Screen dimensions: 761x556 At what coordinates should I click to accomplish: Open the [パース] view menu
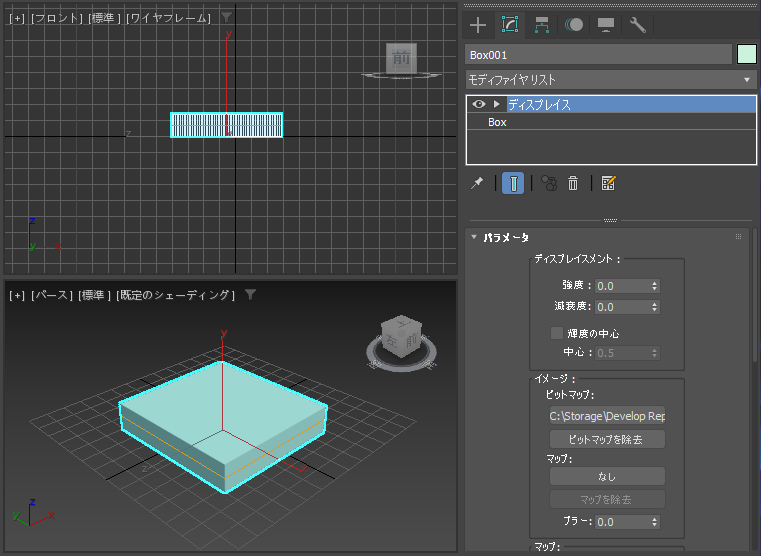point(52,295)
